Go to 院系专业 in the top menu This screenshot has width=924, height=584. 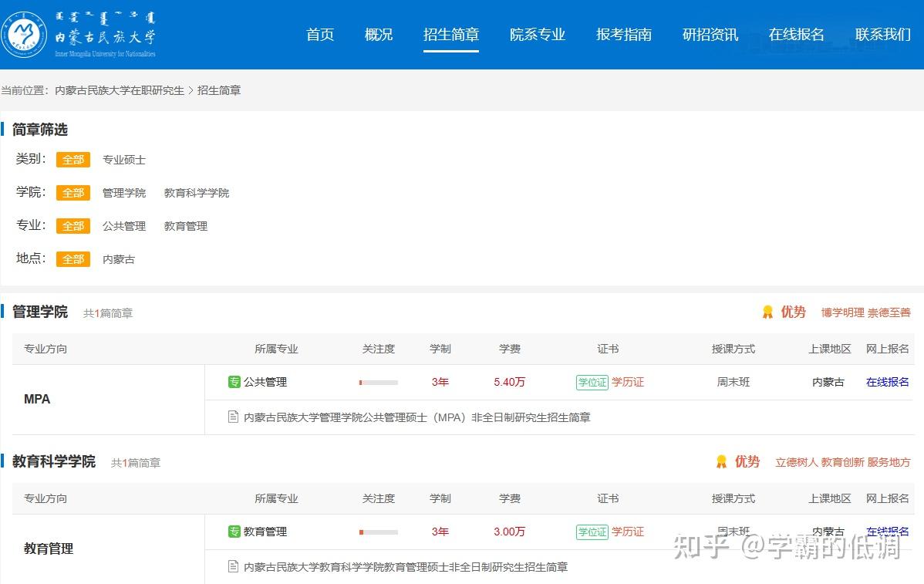click(538, 35)
